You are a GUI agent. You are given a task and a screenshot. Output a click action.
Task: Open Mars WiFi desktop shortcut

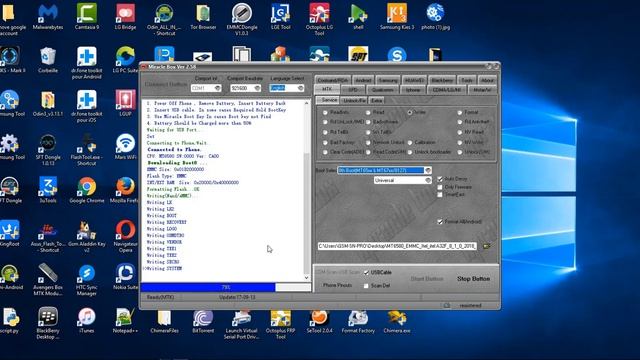[x=125, y=147]
